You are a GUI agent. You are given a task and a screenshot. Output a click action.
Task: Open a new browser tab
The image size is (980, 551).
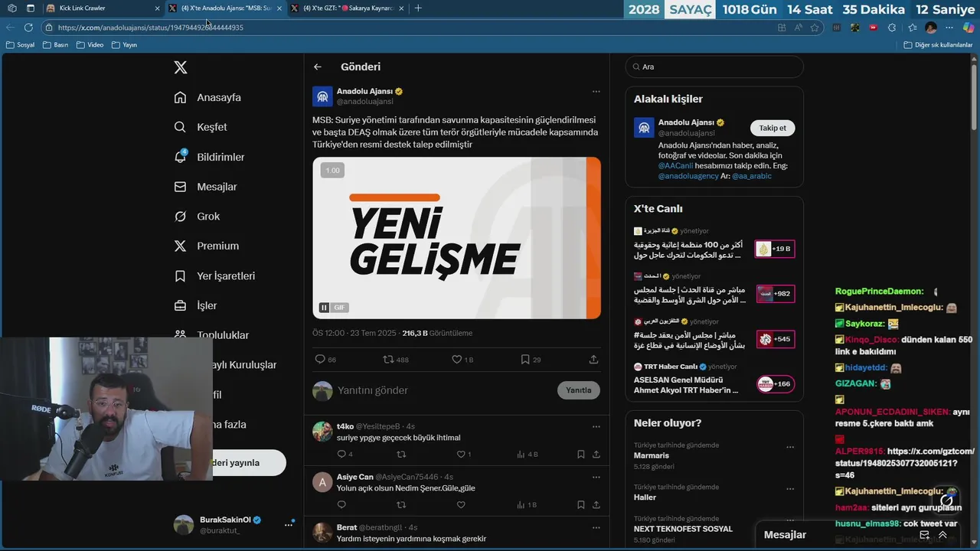click(418, 8)
